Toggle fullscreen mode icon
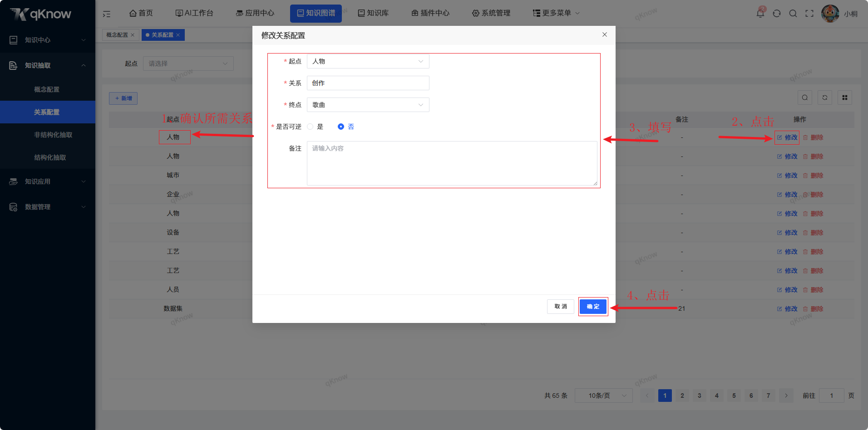The image size is (868, 430). click(x=809, y=13)
